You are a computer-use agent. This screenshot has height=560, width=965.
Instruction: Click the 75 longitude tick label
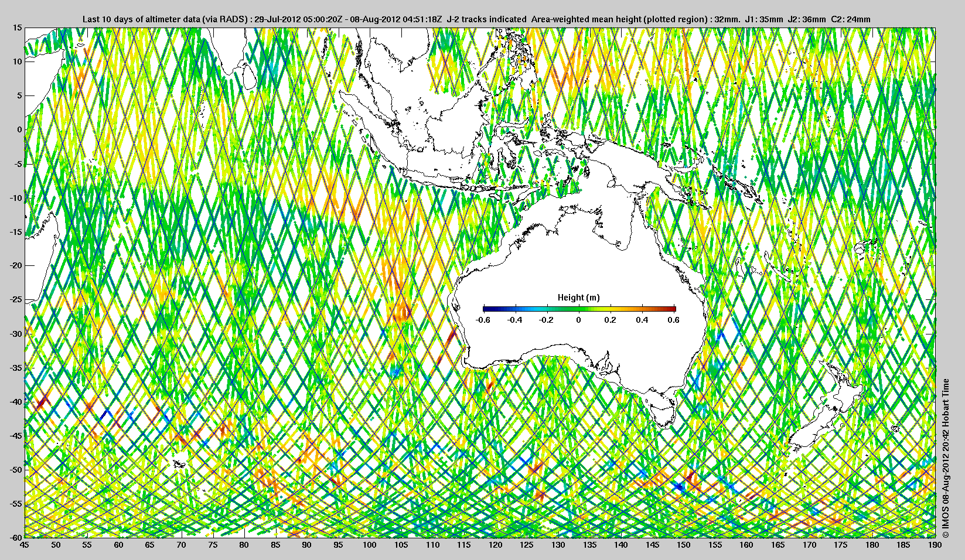213,545
